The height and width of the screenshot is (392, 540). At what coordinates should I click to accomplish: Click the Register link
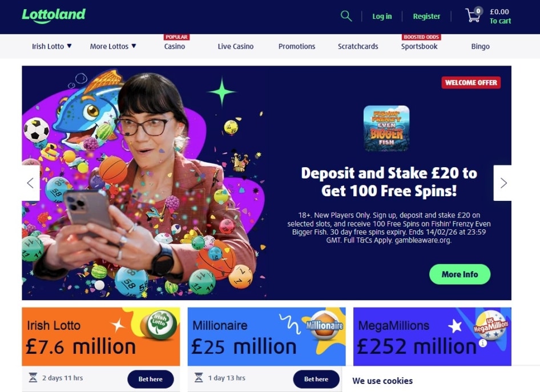426,16
